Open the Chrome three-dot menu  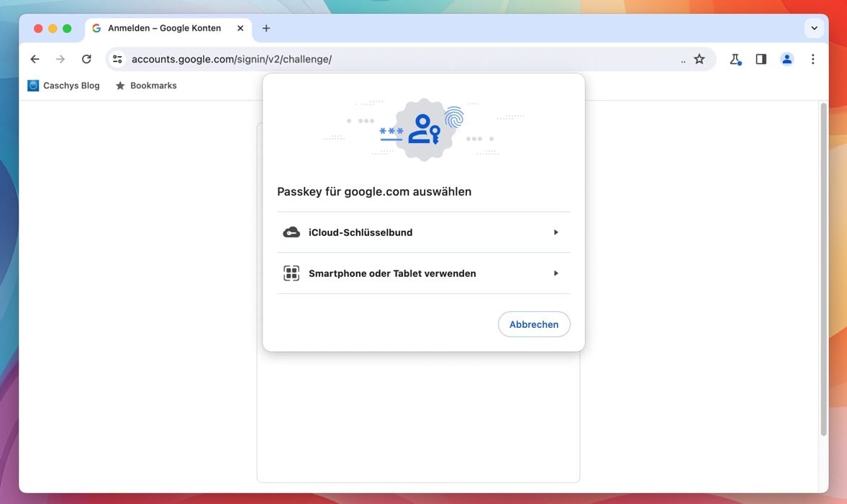pos(812,59)
